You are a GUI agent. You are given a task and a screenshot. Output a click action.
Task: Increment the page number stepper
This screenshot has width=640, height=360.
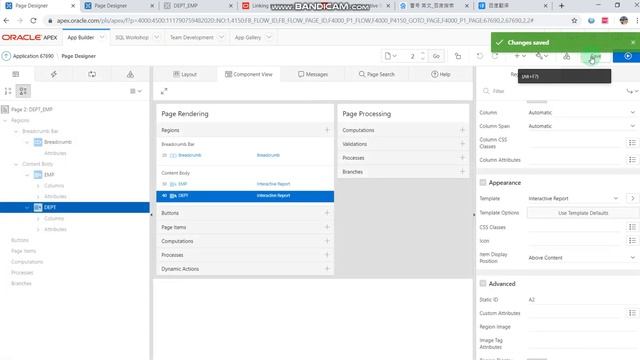click(x=423, y=53)
